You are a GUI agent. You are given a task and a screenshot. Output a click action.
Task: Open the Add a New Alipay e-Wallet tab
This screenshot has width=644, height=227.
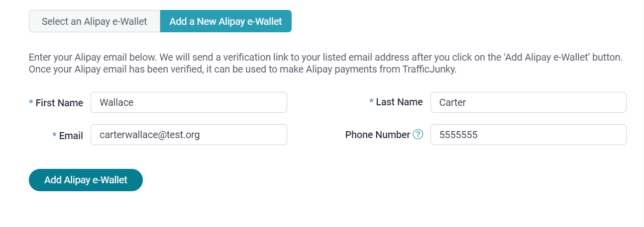tap(226, 21)
